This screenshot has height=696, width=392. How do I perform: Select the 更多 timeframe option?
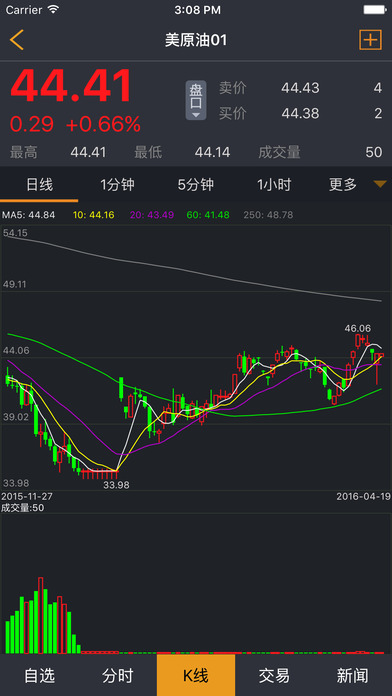343,184
